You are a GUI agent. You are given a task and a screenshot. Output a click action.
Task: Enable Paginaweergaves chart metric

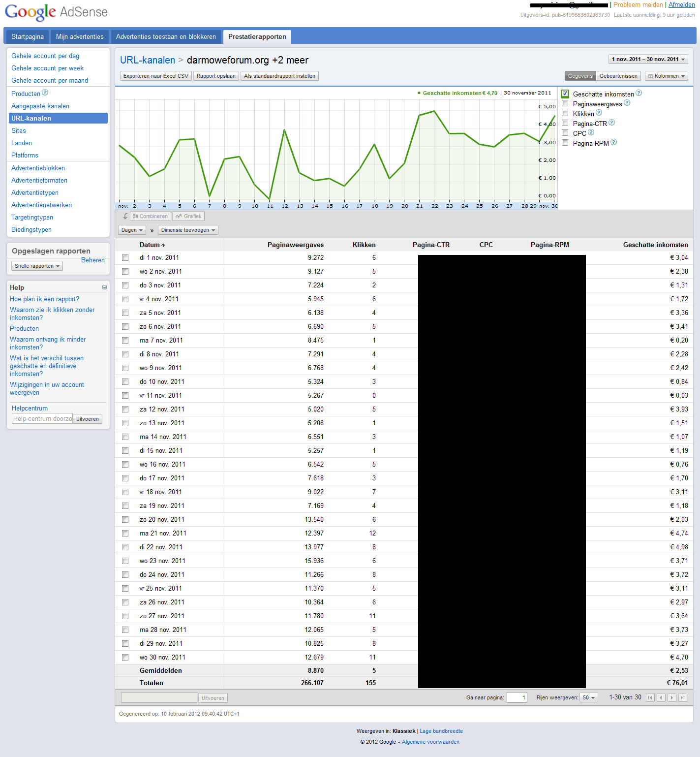(565, 103)
